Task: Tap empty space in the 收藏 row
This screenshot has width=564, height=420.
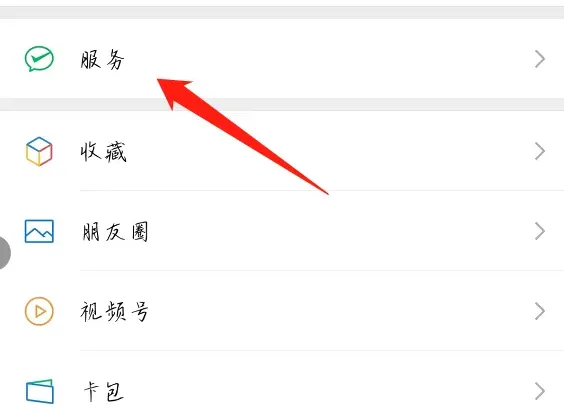Action: pos(414,151)
